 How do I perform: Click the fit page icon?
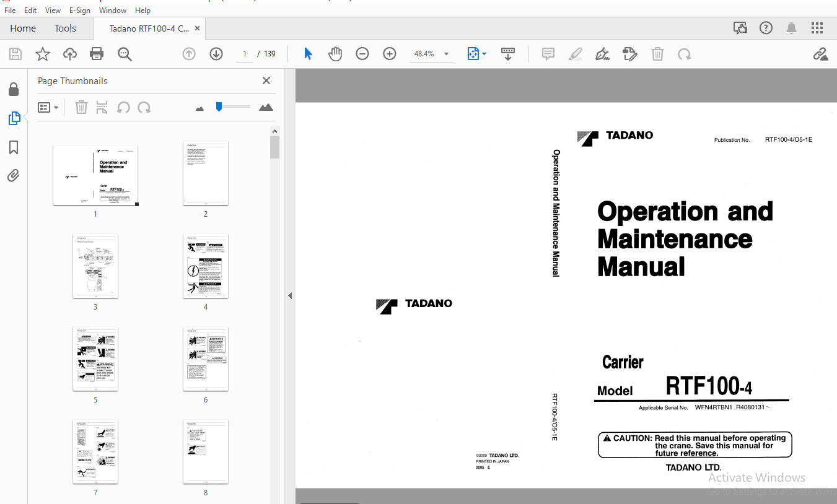coord(473,54)
